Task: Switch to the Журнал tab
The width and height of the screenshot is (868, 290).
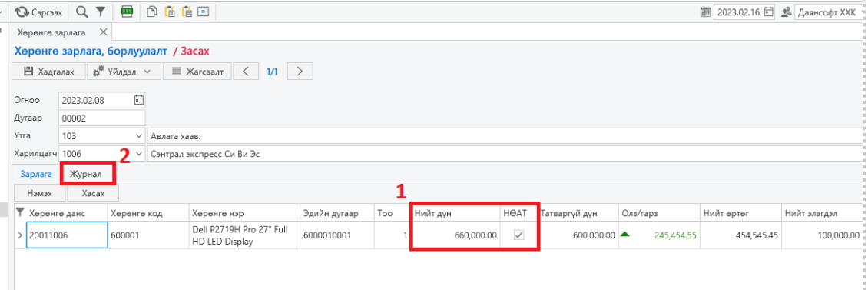Action: [x=86, y=174]
